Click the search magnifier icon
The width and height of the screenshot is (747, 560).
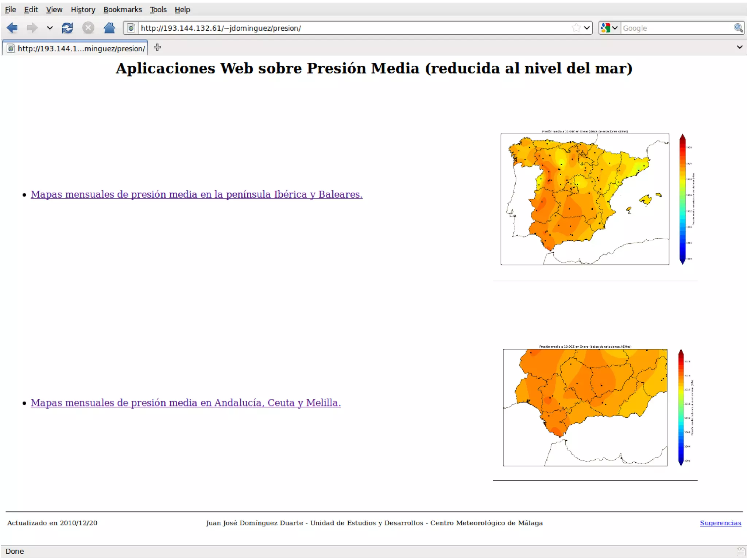[738, 28]
